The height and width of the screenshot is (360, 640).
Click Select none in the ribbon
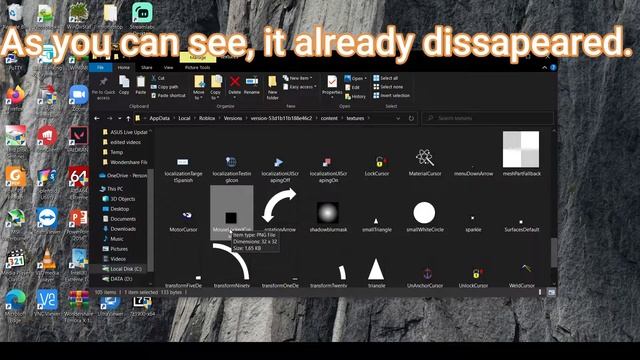[388, 87]
